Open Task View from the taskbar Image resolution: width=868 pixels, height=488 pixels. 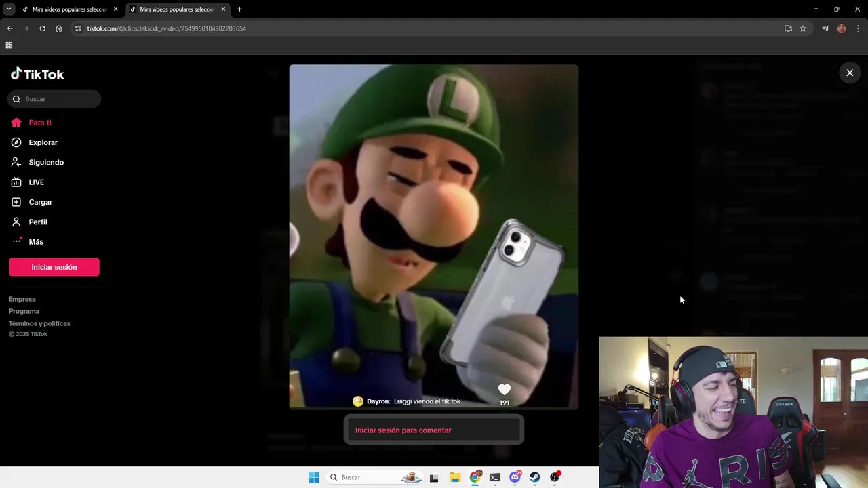click(434, 477)
